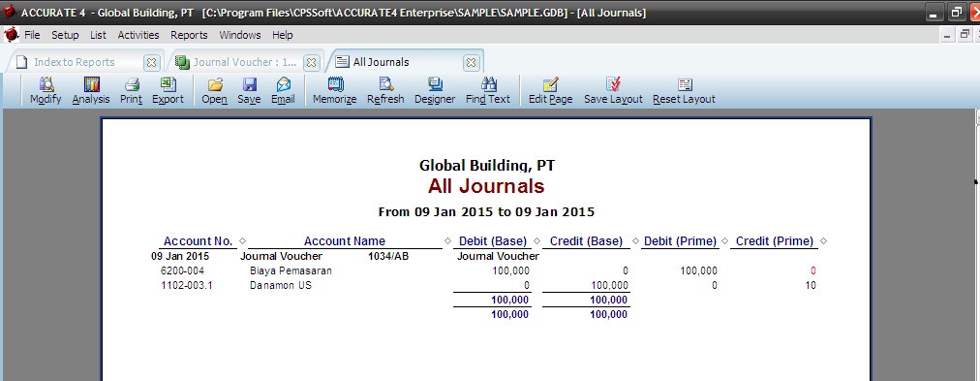Open the Setup menu
The height and width of the screenshot is (381, 980).
pos(65,35)
